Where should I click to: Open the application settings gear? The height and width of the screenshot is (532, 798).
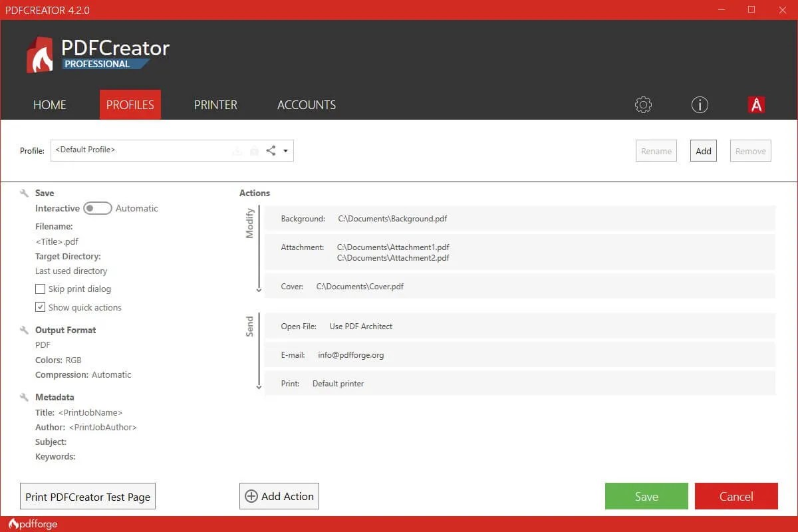click(642, 104)
